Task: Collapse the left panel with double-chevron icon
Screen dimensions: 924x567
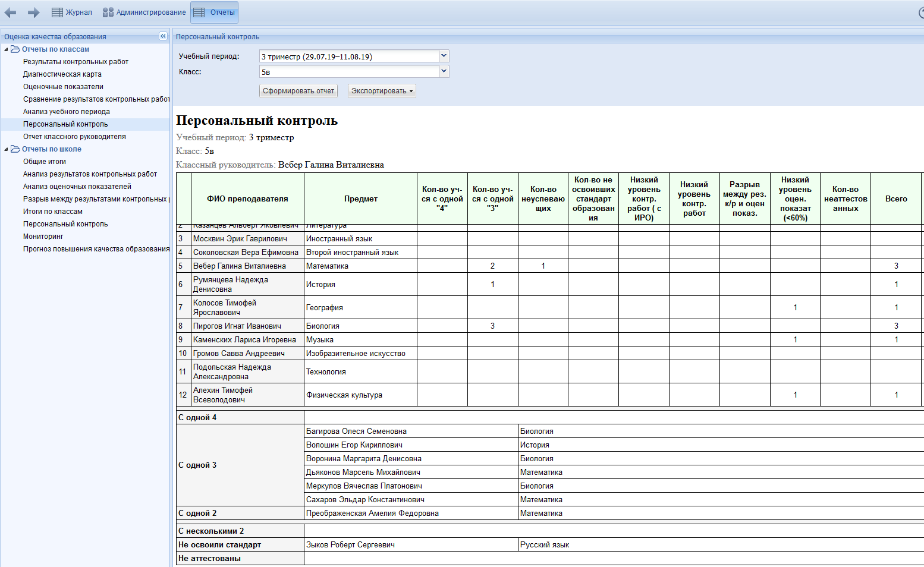Action: point(163,36)
